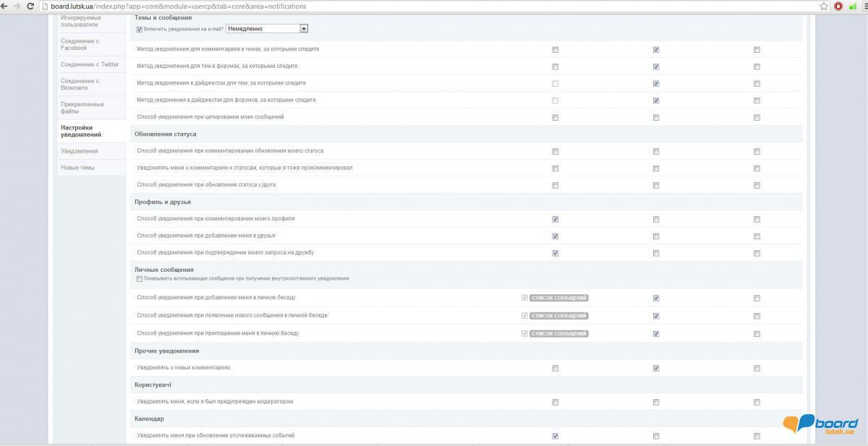868x446 pixels.
Task: Reload the page with the refresh icon
Action: coord(30,6)
